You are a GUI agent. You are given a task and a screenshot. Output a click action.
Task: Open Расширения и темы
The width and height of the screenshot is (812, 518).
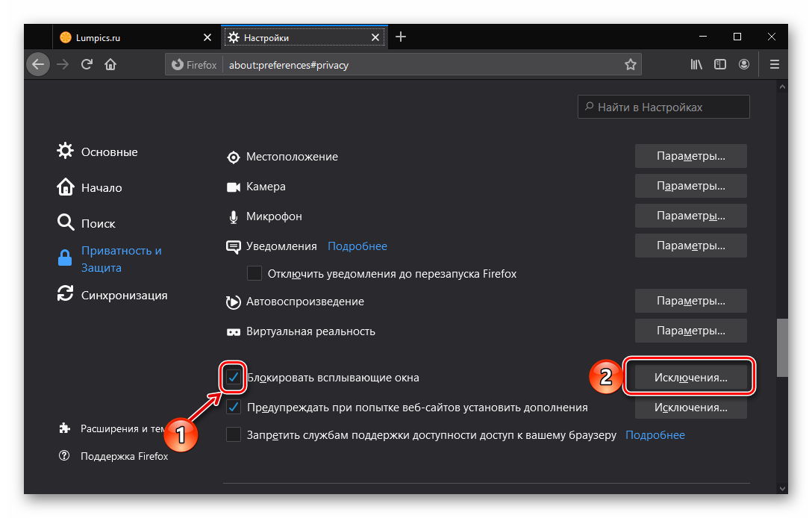112,428
